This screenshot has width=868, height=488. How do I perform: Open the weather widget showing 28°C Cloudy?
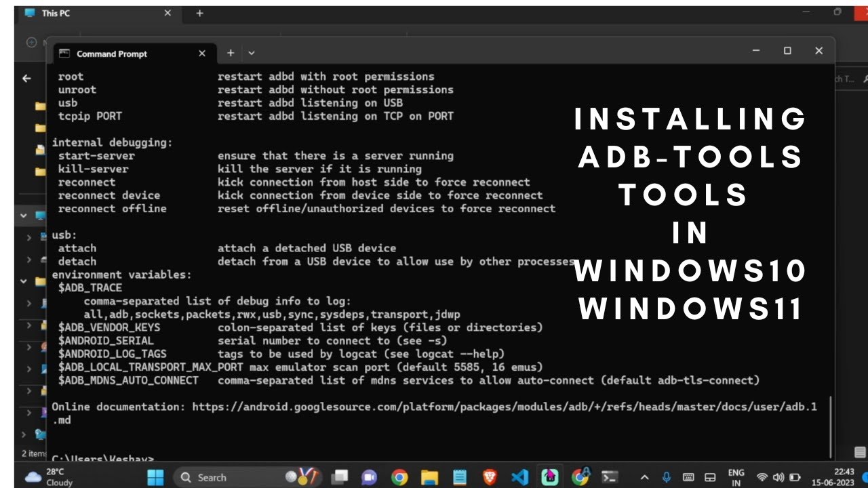click(49, 477)
